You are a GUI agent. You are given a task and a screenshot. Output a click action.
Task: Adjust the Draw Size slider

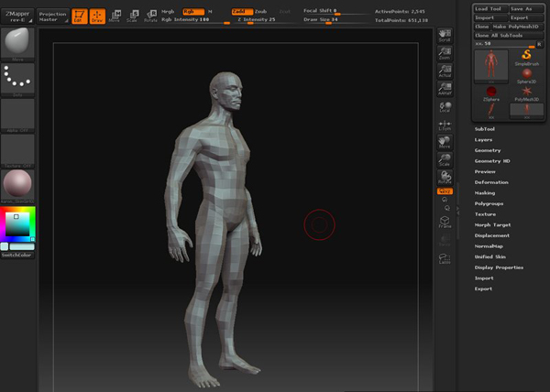(335, 20)
